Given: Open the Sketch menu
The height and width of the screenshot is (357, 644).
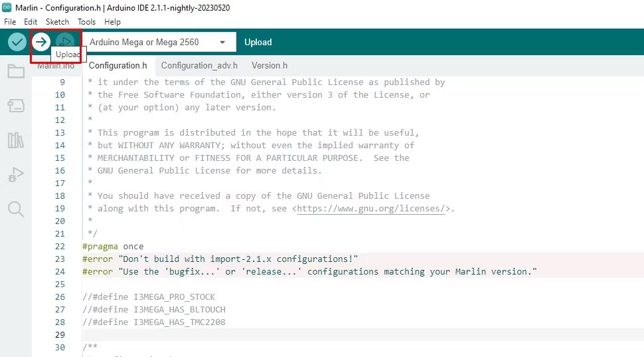Looking at the screenshot, I should tap(57, 22).
